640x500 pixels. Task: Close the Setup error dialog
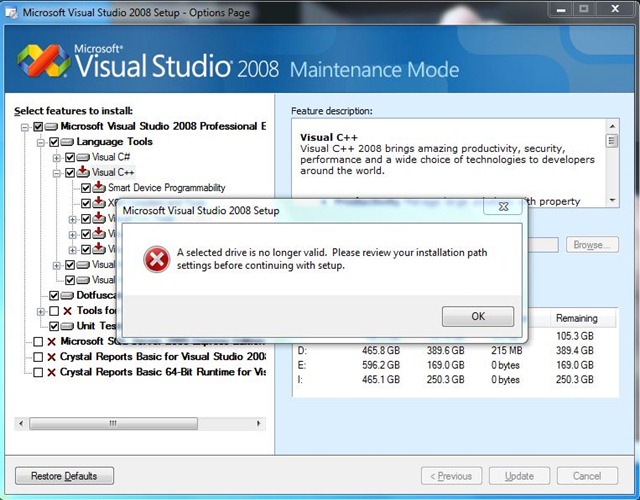pyautogui.click(x=503, y=207)
